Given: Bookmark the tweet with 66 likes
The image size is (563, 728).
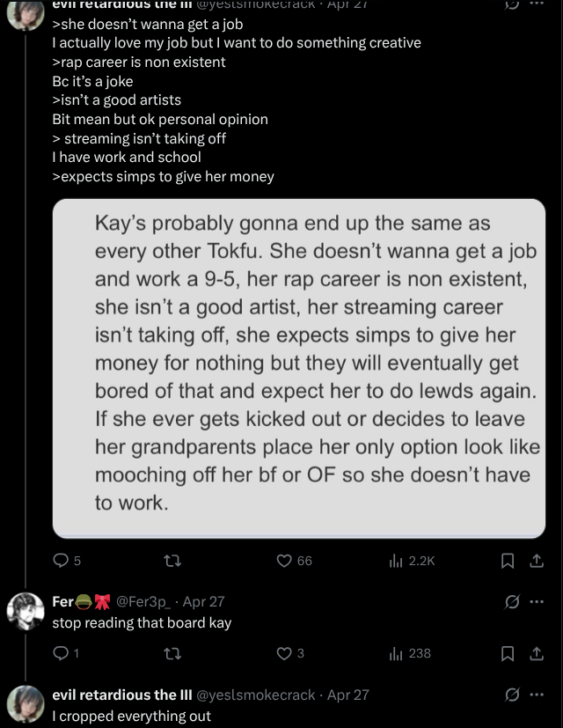Looking at the screenshot, I should pos(507,560).
